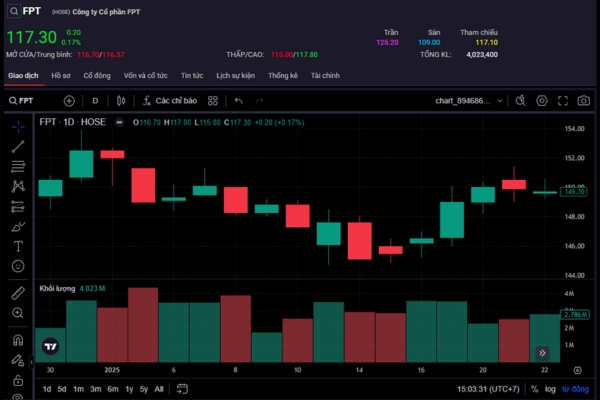600x400 pixels.
Task: Toggle percent scale mode
Action: point(535,389)
